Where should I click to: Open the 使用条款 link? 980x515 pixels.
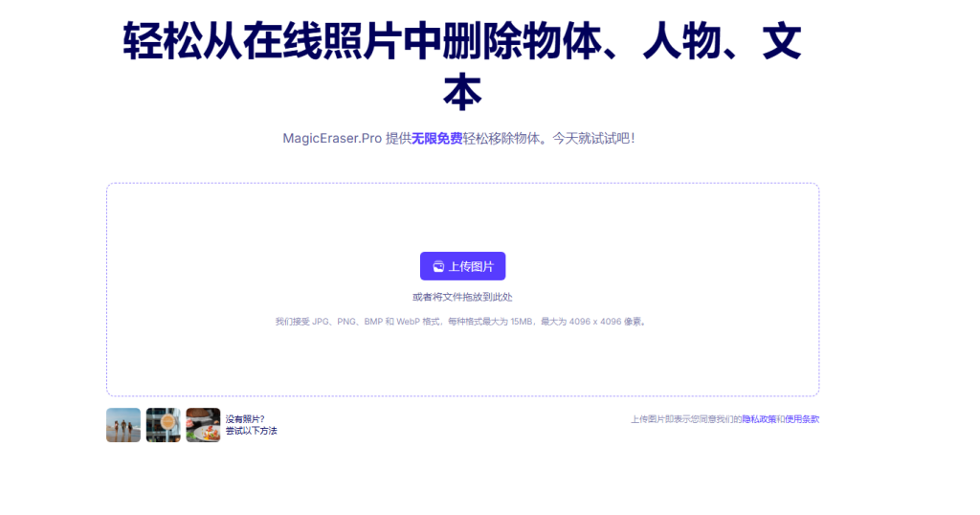pos(802,419)
